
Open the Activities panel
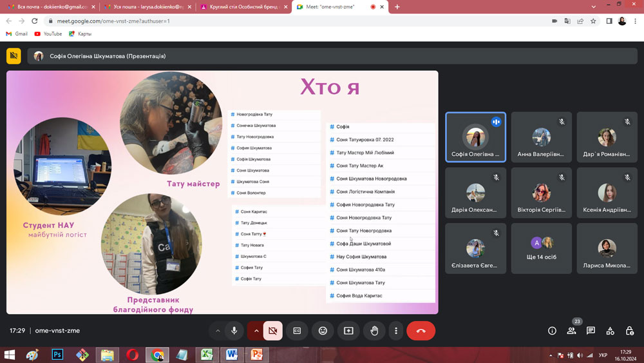[611, 331]
